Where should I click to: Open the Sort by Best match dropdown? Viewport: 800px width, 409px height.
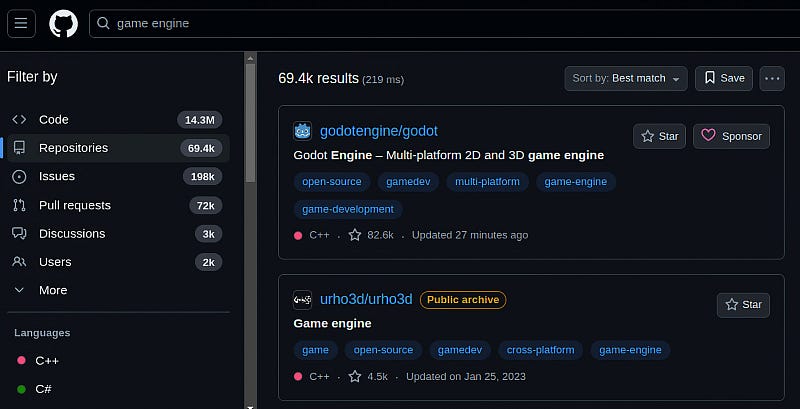[626, 79]
